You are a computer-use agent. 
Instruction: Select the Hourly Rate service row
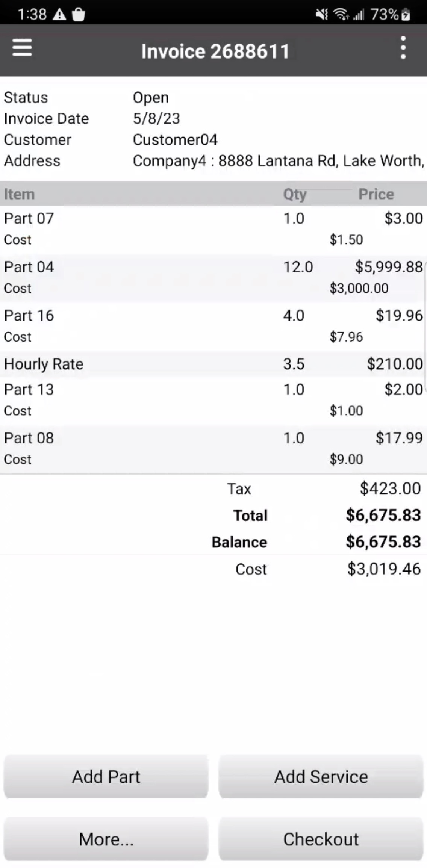coord(213,364)
